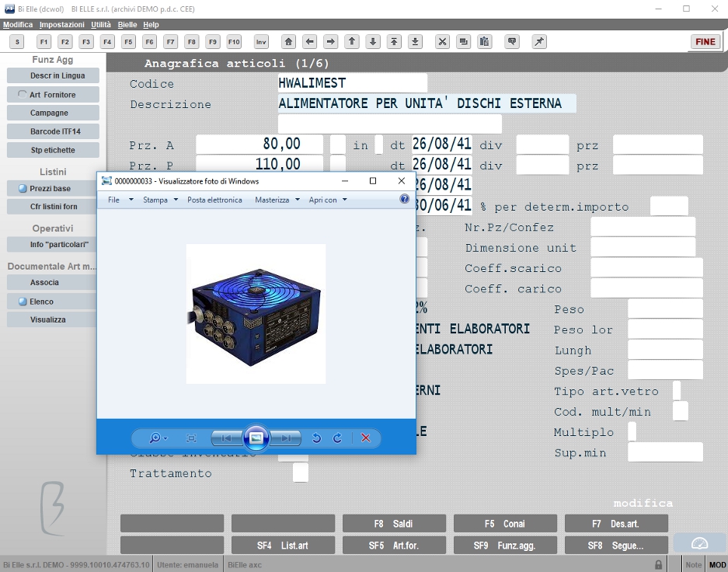
Task: Click the F8 Saldi button
Action: [394, 523]
